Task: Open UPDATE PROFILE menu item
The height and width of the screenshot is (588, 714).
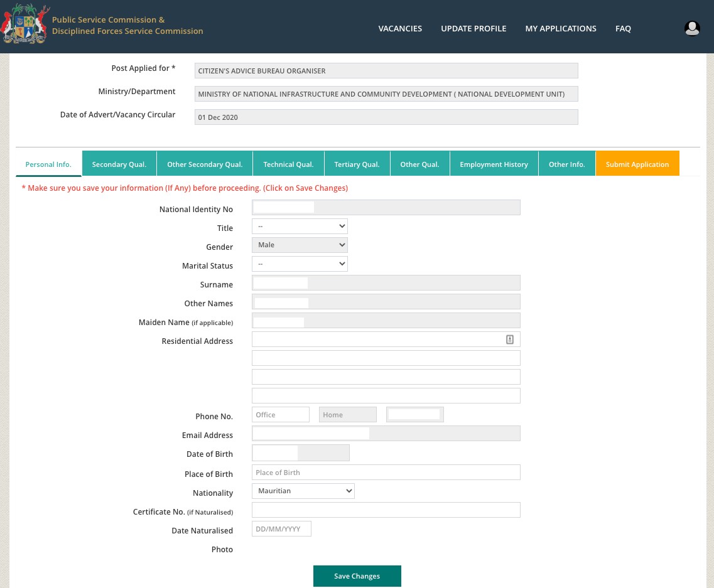Action: point(473,28)
